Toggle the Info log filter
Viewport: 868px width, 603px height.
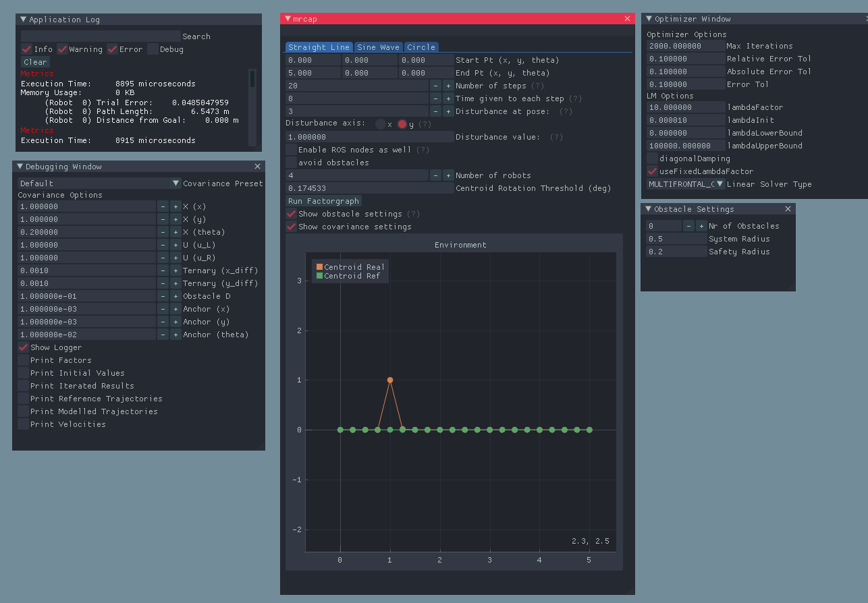pyautogui.click(x=26, y=49)
